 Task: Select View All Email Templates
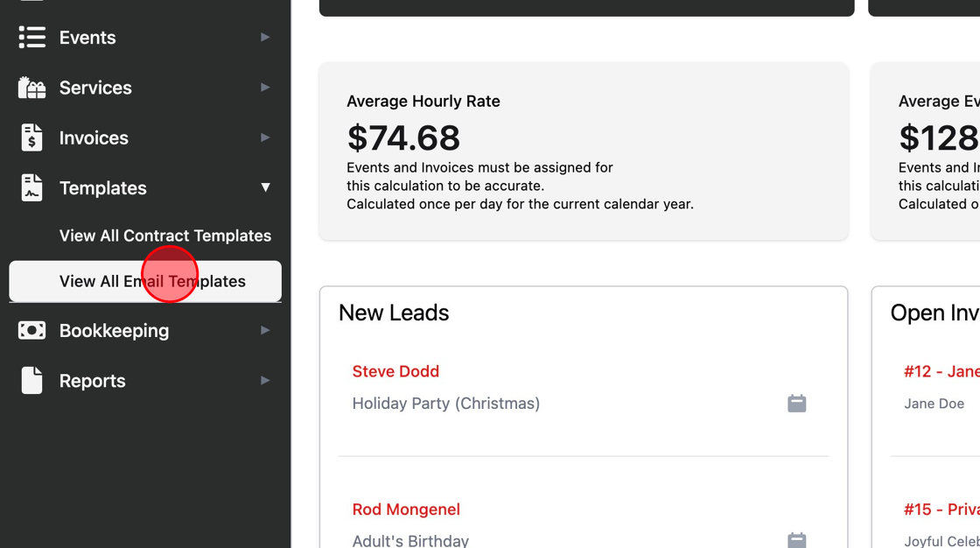click(x=152, y=281)
